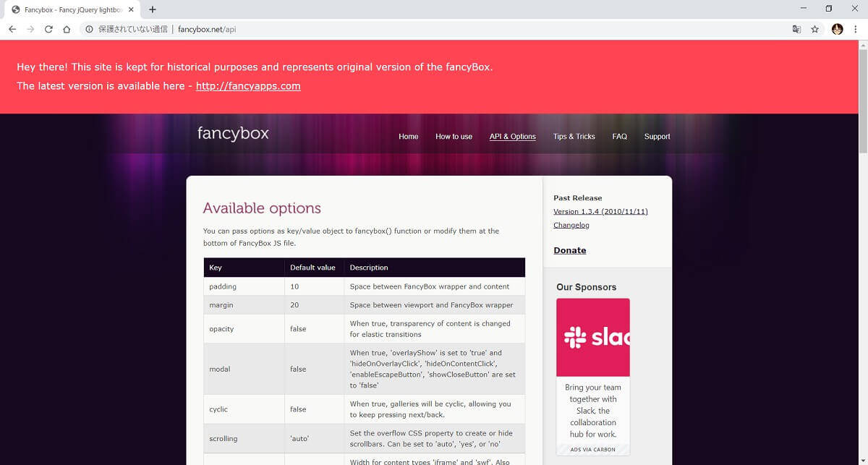Click the Slack sponsor logo

(x=593, y=337)
